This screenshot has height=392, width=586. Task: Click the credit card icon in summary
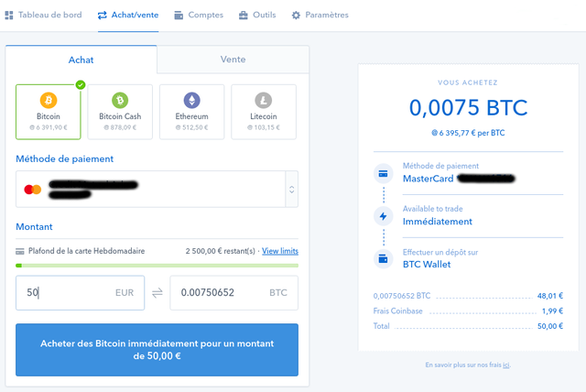click(x=383, y=174)
